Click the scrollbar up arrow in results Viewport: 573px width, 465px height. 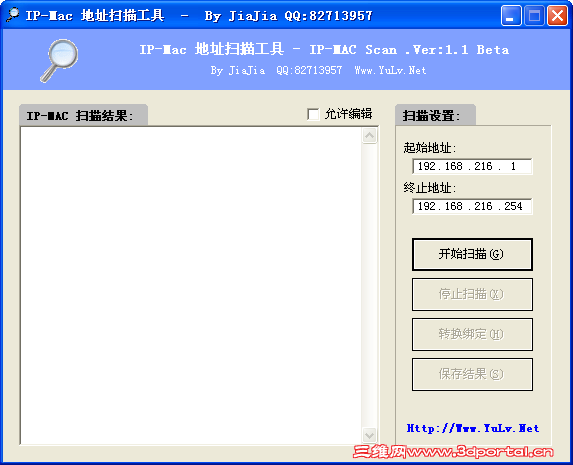[x=369, y=136]
